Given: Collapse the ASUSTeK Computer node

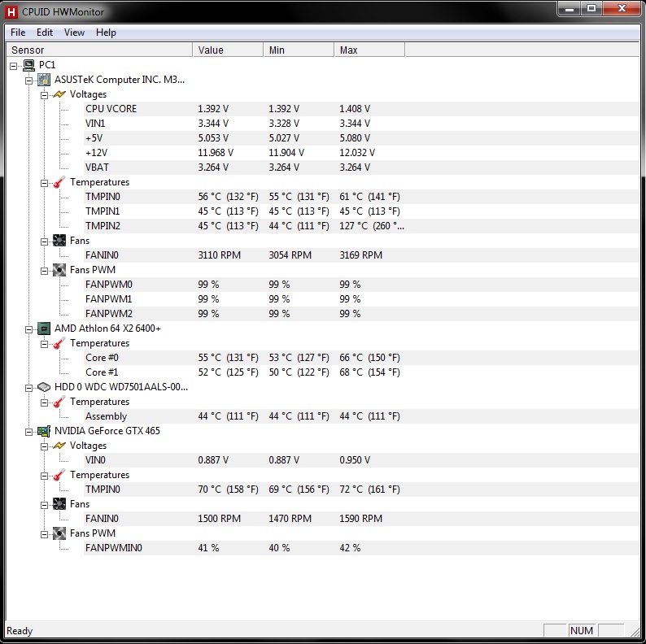Looking at the screenshot, I should click(28, 80).
